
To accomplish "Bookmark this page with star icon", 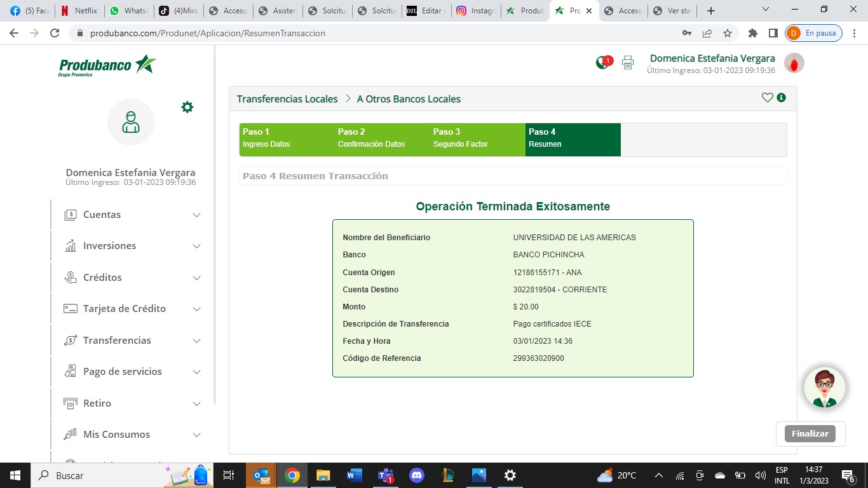I will pos(728,33).
